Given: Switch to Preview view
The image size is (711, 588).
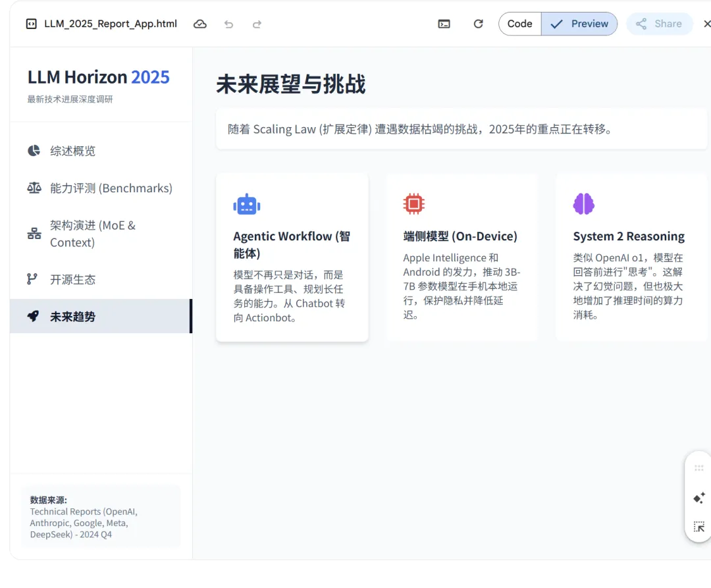Looking at the screenshot, I should click(579, 24).
